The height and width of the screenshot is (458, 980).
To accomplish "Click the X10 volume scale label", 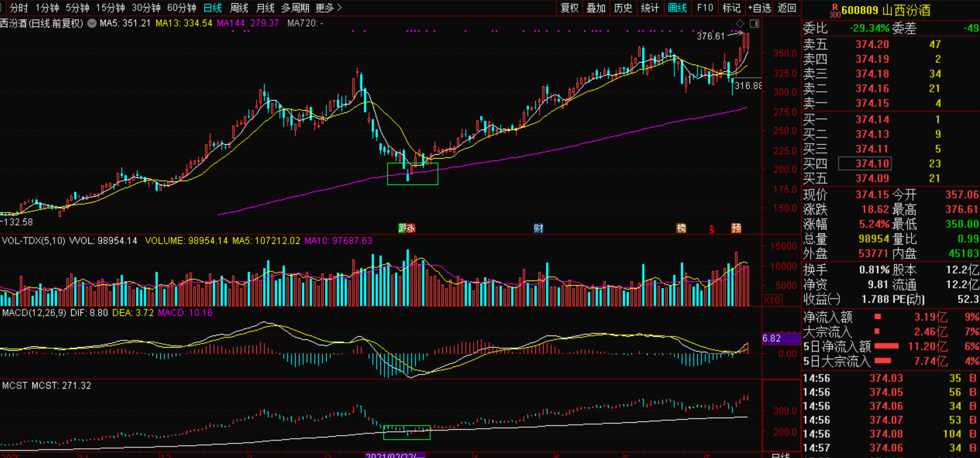I will tap(772, 300).
